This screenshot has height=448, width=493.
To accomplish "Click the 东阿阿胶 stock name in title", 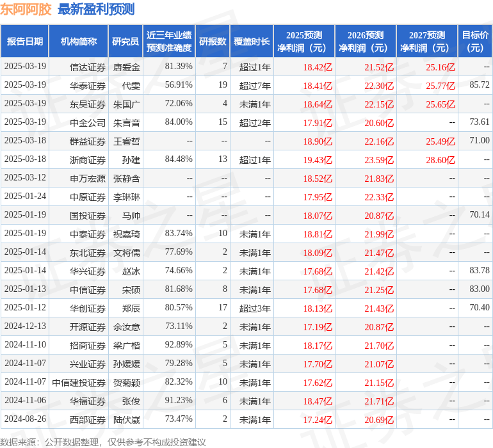I will click(27, 10).
